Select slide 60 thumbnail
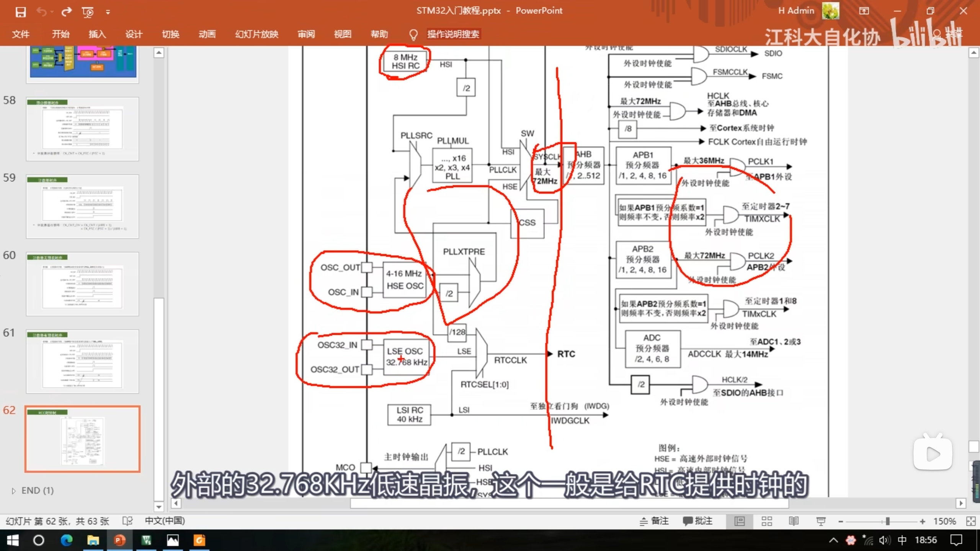 [x=82, y=284]
